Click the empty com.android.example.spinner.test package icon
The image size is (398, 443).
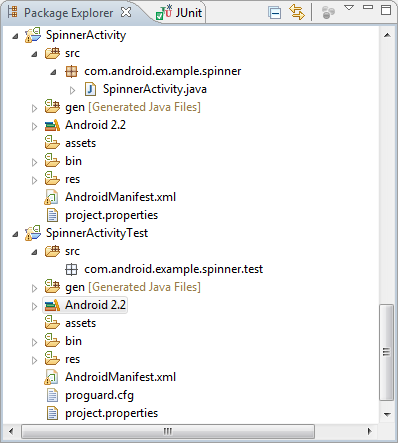point(71,269)
